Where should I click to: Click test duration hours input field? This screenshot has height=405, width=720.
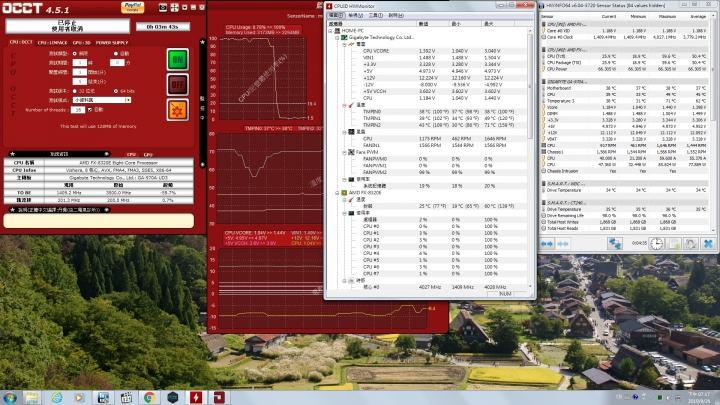[x=79, y=62]
